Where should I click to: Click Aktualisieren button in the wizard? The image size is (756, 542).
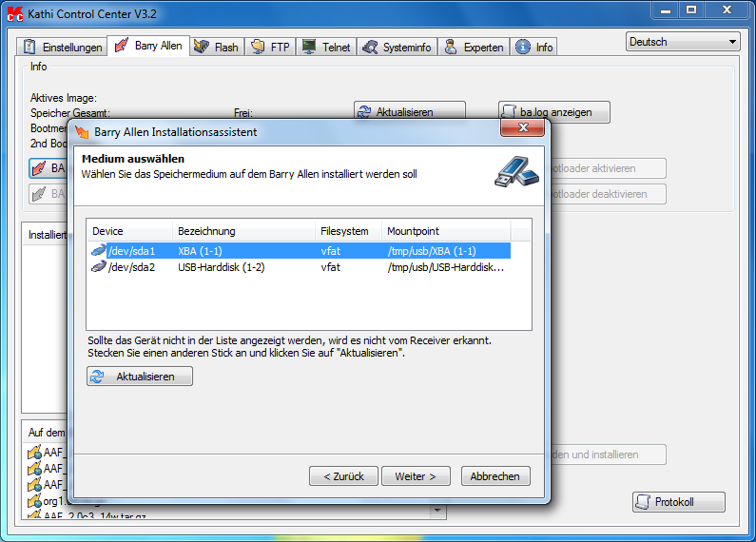pos(140,377)
